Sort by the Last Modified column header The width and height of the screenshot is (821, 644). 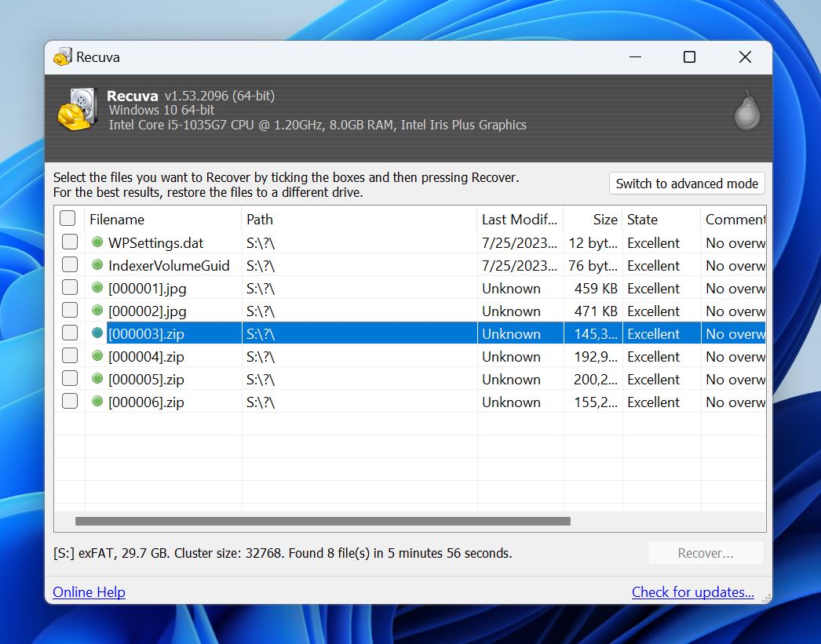[x=520, y=219]
